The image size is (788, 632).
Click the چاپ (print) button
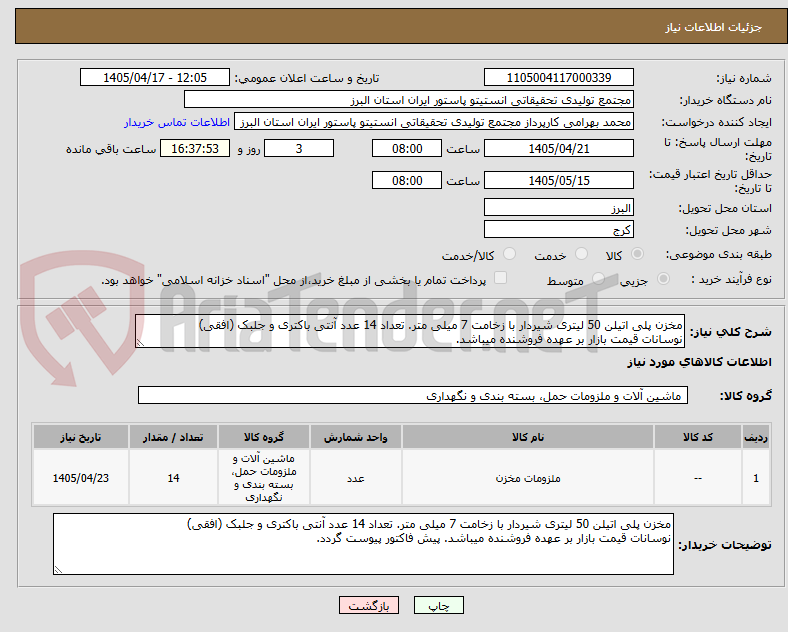click(x=438, y=606)
